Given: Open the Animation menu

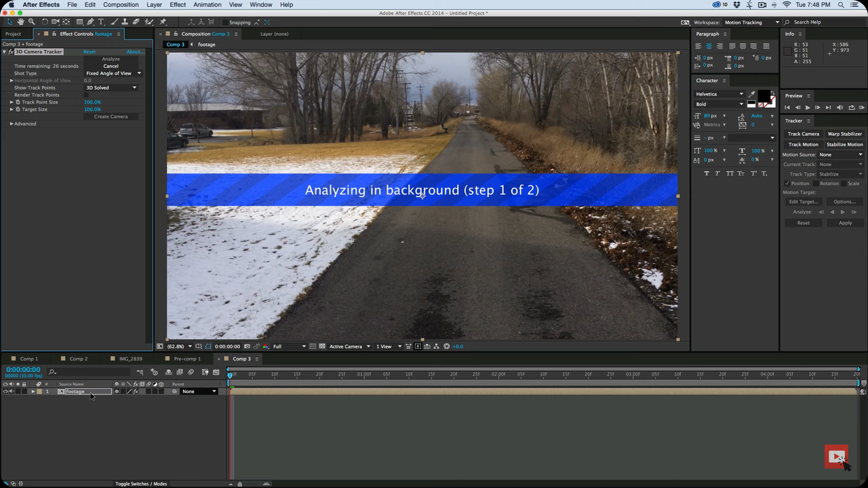Looking at the screenshot, I should [x=207, y=5].
